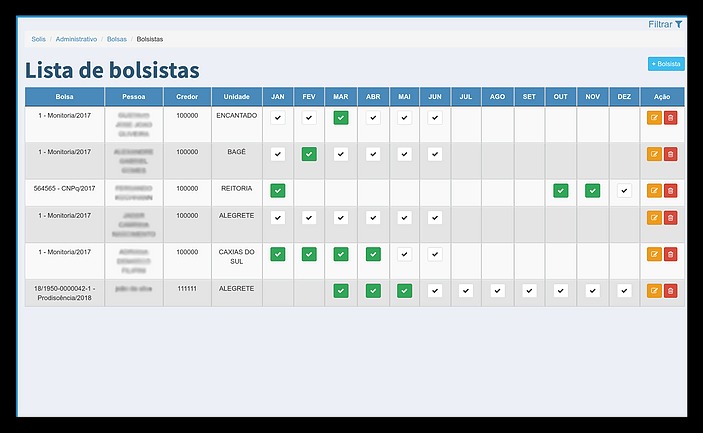Toggle OUT checkbox in the REITORIA row
The height and width of the screenshot is (433, 703).
click(x=561, y=190)
